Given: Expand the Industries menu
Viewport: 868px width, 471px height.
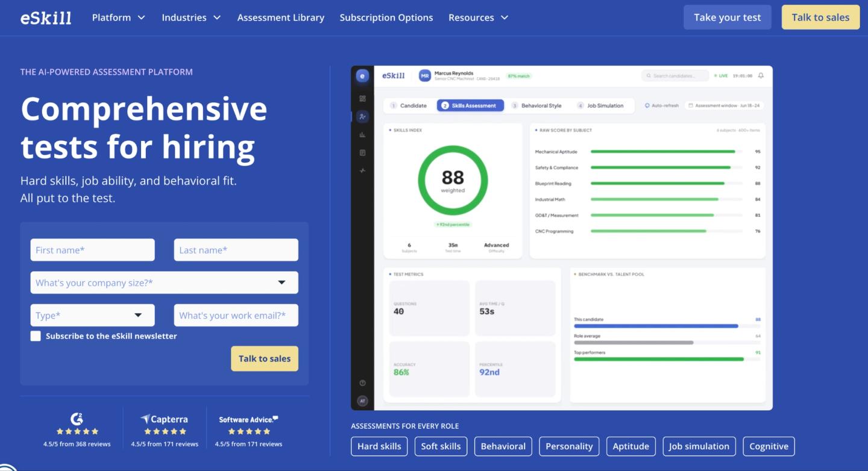Looking at the screenshot, I should (x=191, y=17).
